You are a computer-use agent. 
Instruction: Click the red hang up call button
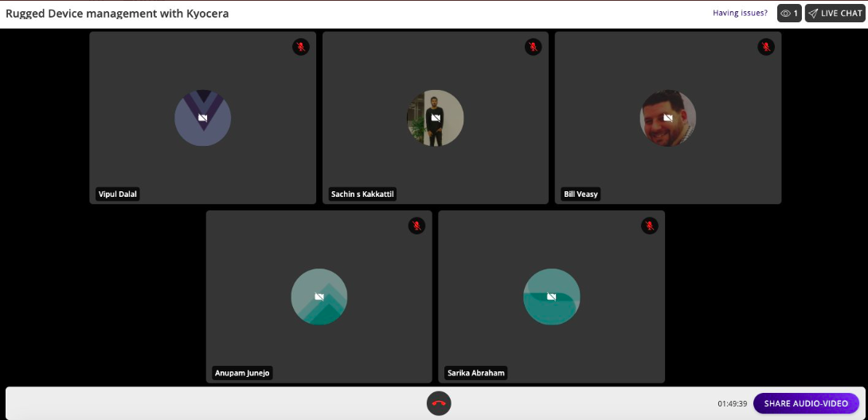coord(438,403)
